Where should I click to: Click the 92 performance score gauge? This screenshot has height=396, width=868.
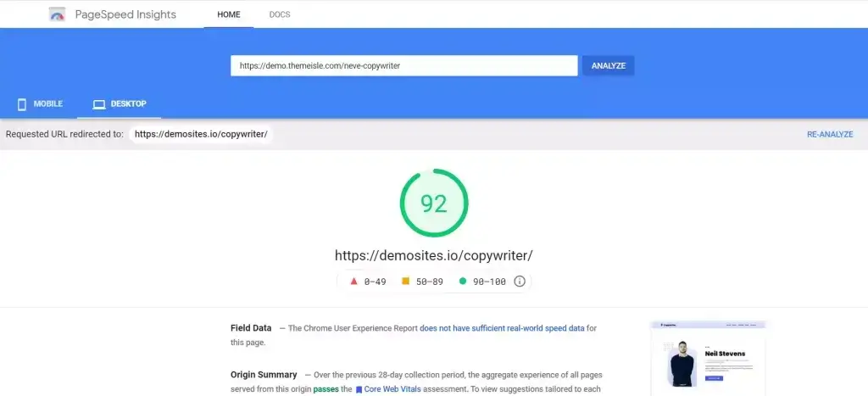click(434, 204)
